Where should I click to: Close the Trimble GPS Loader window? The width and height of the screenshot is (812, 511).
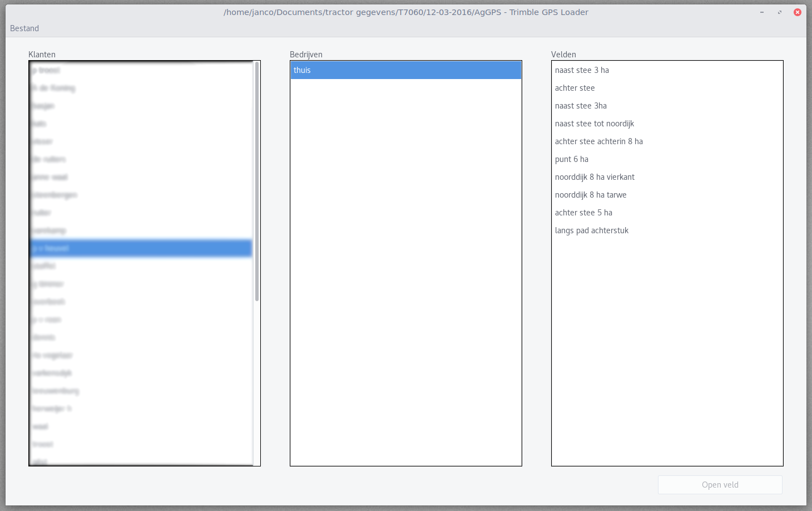(x=797, y=12)
